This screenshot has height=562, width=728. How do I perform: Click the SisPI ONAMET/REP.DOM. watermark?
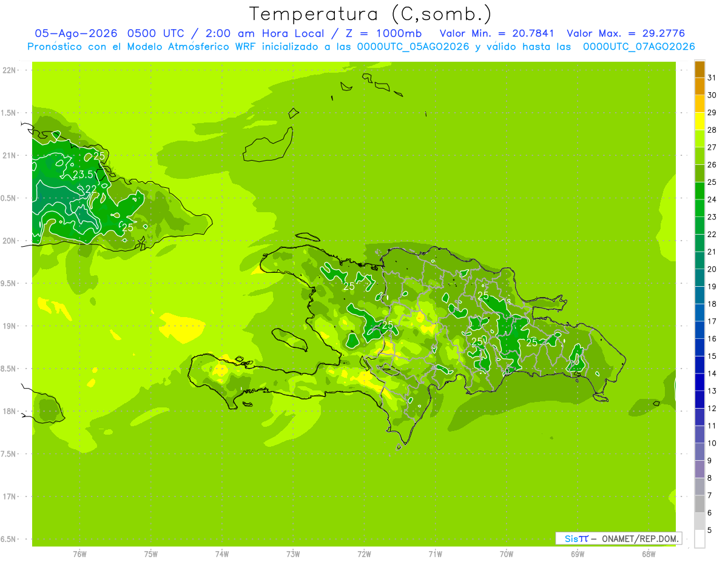pyautogui.click(x=618, y=538)
